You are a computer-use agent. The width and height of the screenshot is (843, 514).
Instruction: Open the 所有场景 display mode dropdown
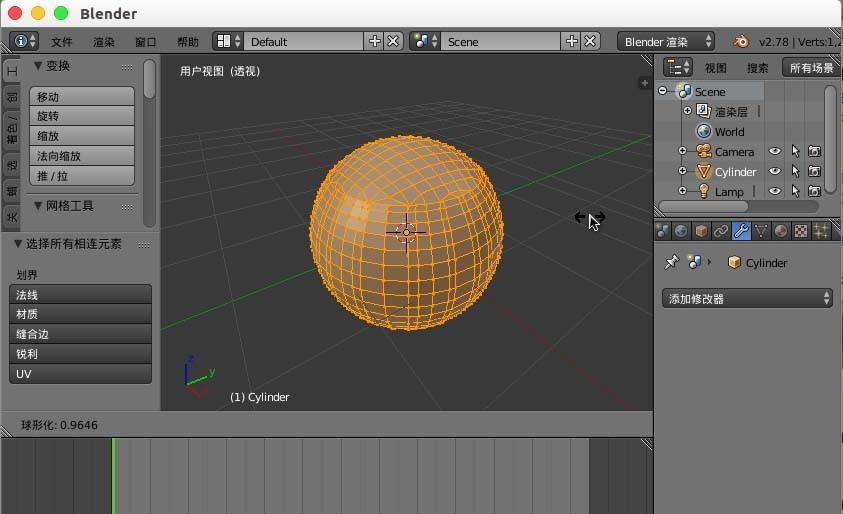pos(811,68)
